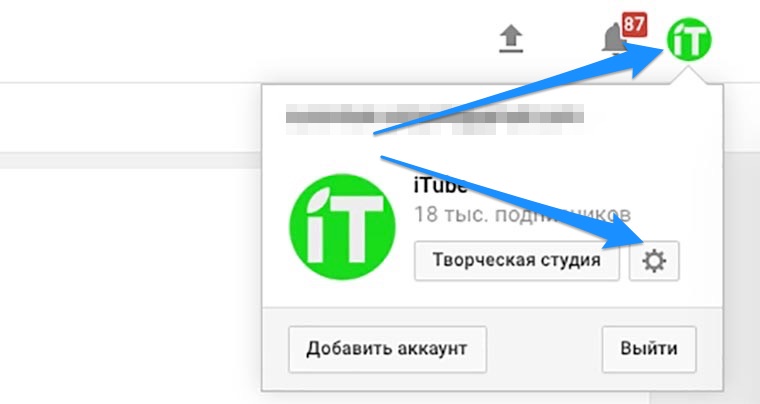760x404 pixels.
Task: Go to Creator Studio via Творческая студия
Action: (x=517, y=261)
